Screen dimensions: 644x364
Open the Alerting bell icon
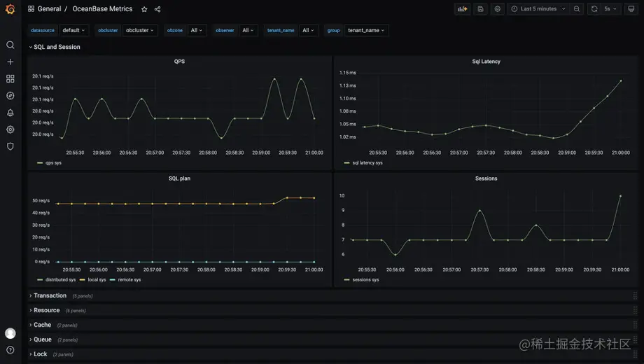[10, 113]
